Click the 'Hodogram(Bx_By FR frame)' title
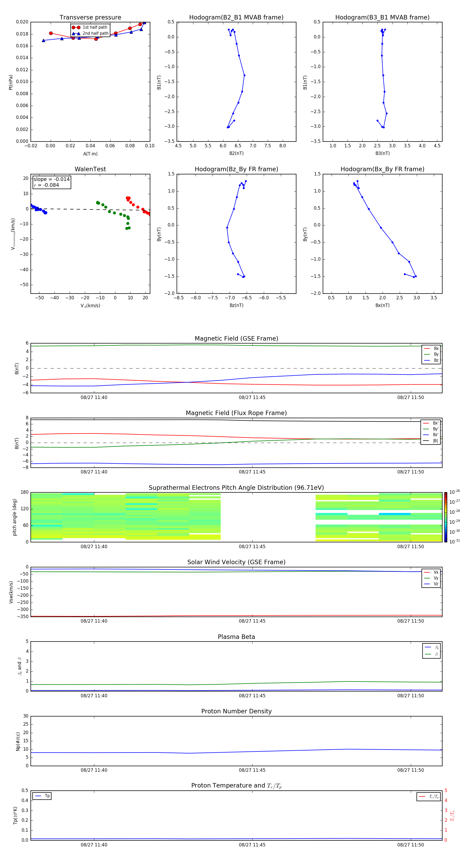This screenshot has height=868, width=473. (382, 169)
